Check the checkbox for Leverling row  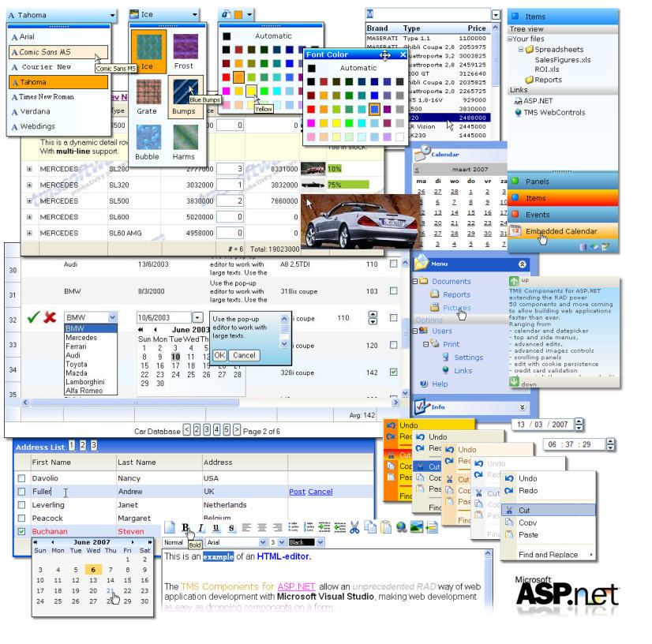click(x=21, y=505)
